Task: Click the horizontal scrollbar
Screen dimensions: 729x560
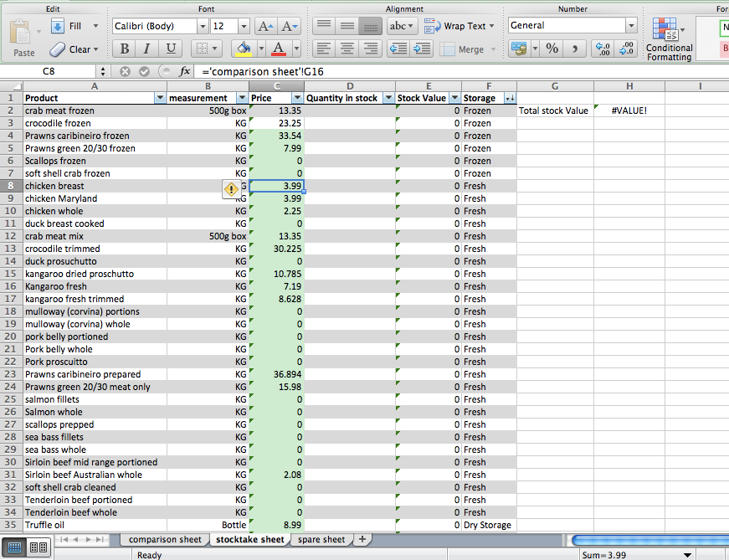Action: (650, 540)
